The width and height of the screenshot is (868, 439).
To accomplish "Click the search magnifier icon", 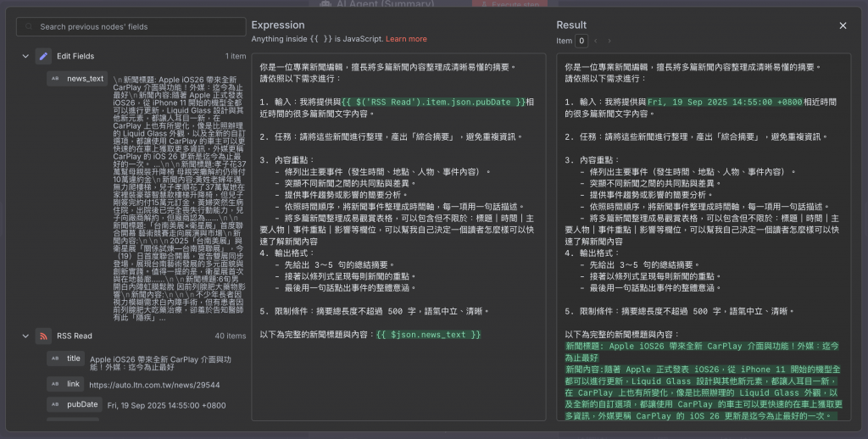I will (29, 26).
